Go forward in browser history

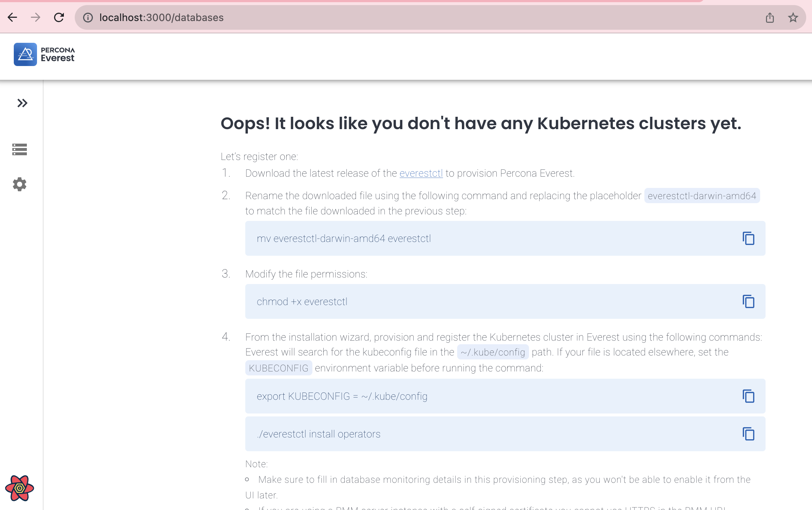[36, 17]
